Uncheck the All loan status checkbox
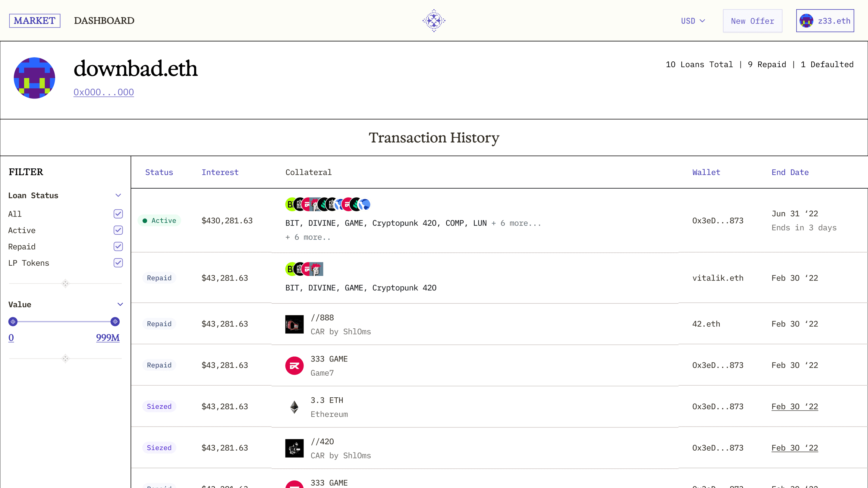Screen dimensions: 868x488 coord(118,214)
